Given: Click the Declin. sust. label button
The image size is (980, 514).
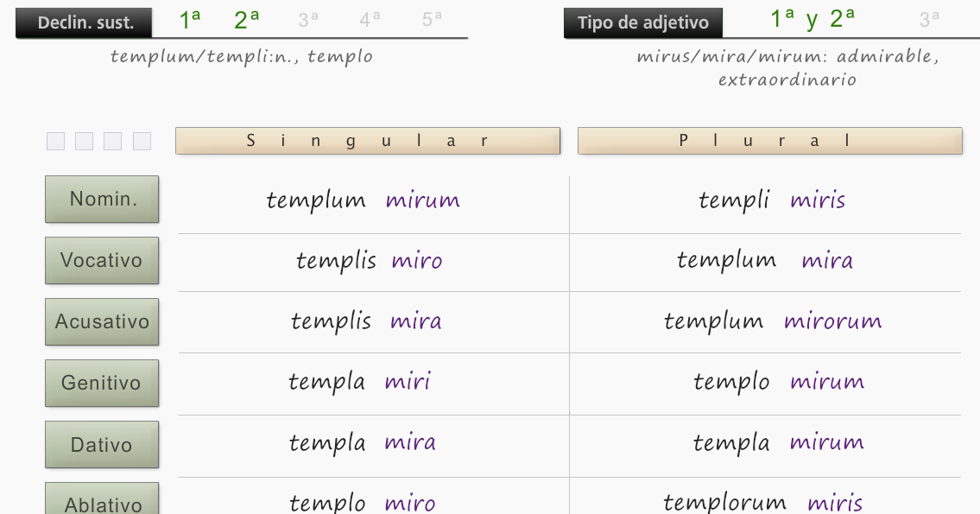Looking at the screenshot, I should [x=84, y=23].
